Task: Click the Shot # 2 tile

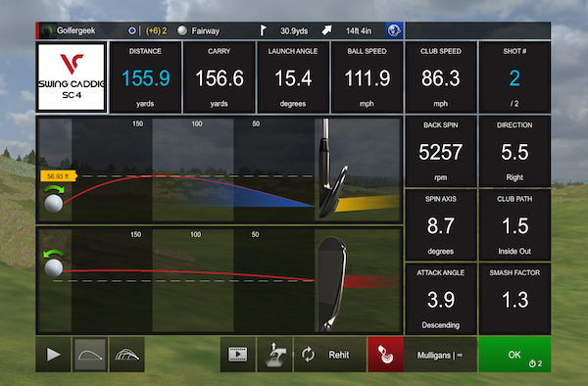Action: [x=514, y=77]
